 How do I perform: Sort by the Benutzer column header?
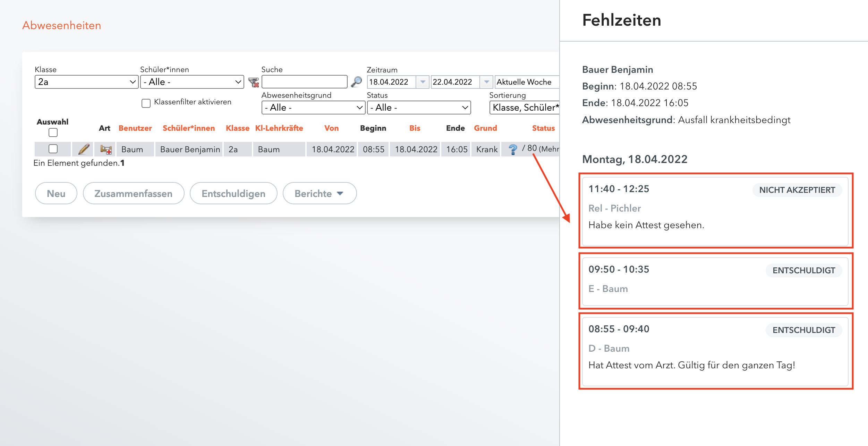[x=135, y=128]
